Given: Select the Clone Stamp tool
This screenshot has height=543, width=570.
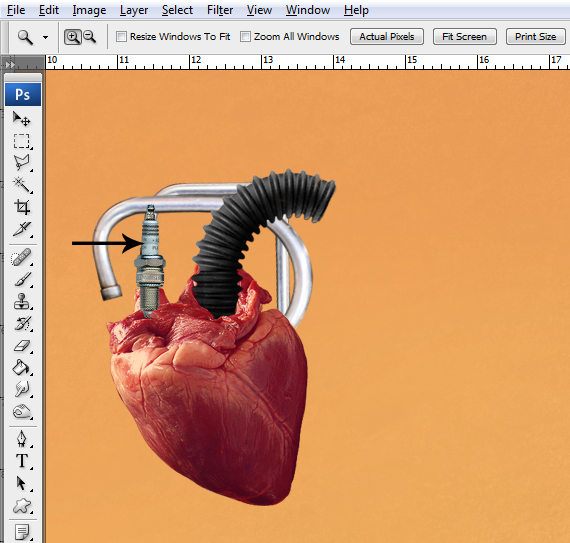Looking at the screenshot, I should click(22, 302).
